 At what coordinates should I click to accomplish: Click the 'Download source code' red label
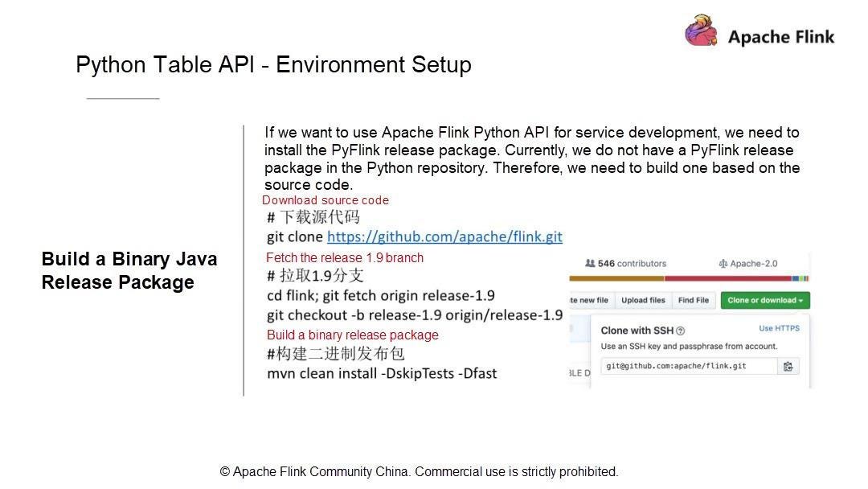click(x=325, y=200)
